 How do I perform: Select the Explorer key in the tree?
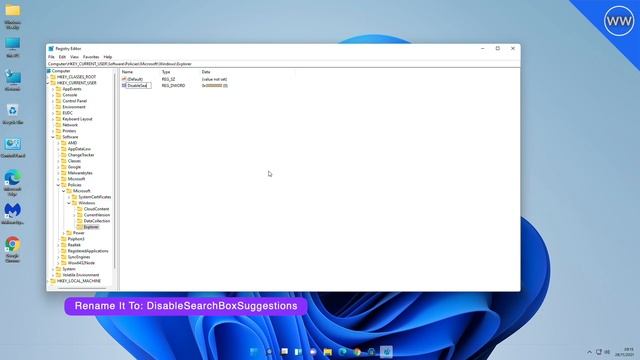91,227
